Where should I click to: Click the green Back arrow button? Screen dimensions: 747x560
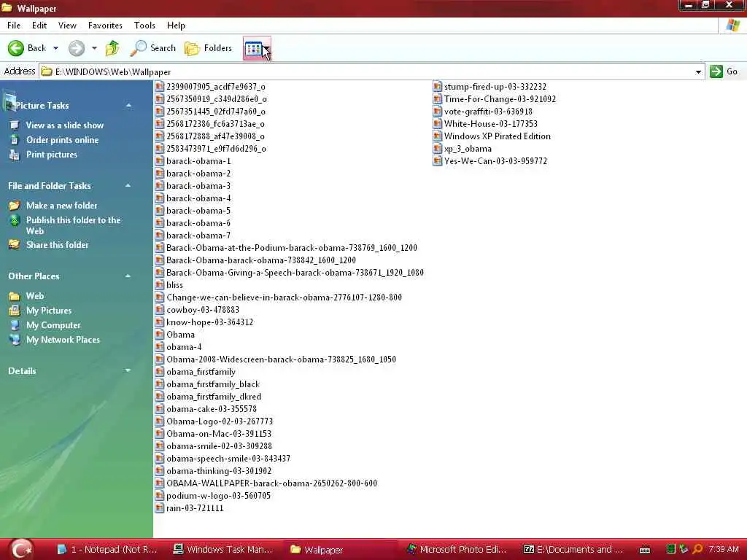point(16,48)
